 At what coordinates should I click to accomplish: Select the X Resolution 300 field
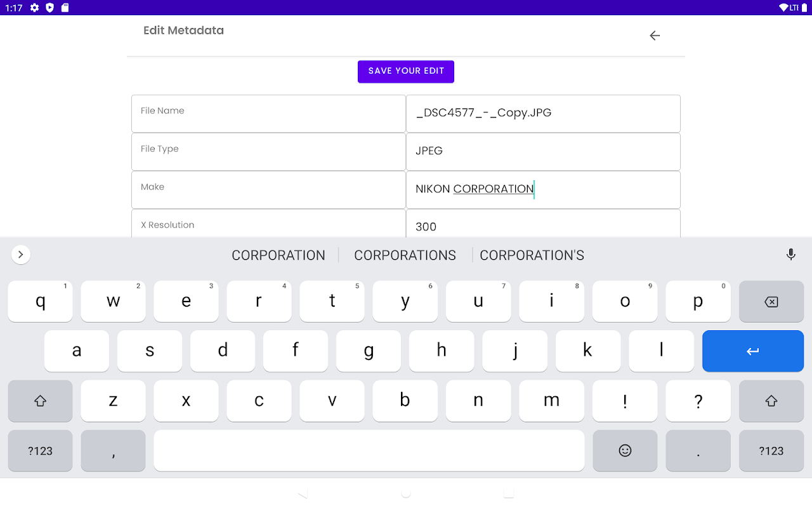[x=543, y=224]
